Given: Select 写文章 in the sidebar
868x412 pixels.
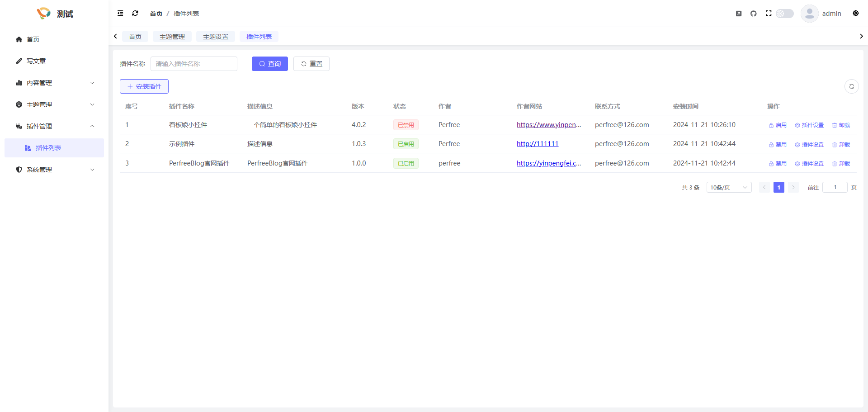Looking at the screenshot, I should click(x=36, y=61).
